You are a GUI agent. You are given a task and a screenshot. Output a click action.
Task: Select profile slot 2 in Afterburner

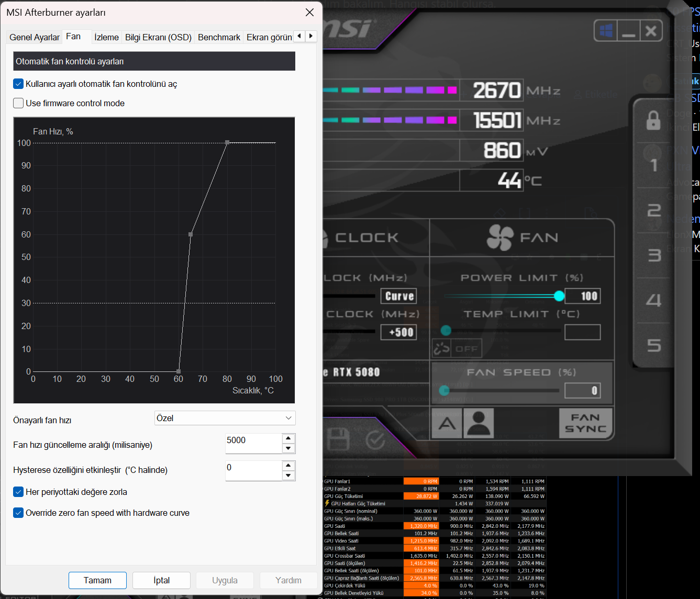[654, 210]
